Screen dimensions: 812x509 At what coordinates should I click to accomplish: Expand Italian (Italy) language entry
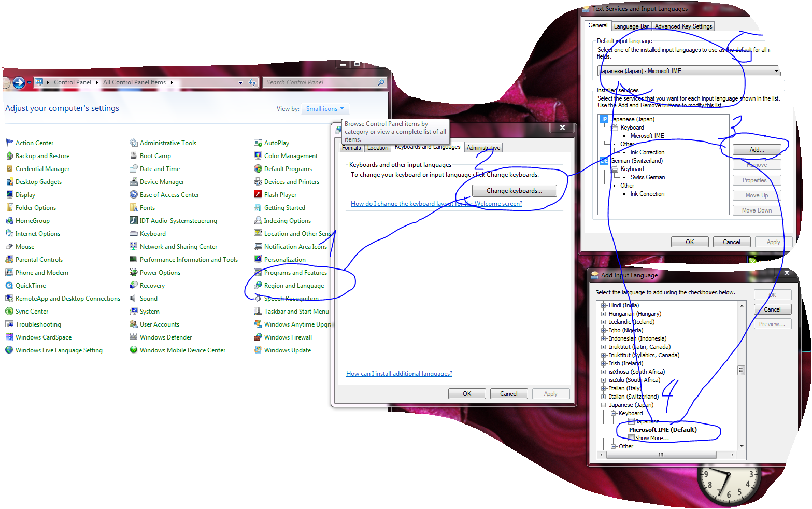tap(603, 388)
